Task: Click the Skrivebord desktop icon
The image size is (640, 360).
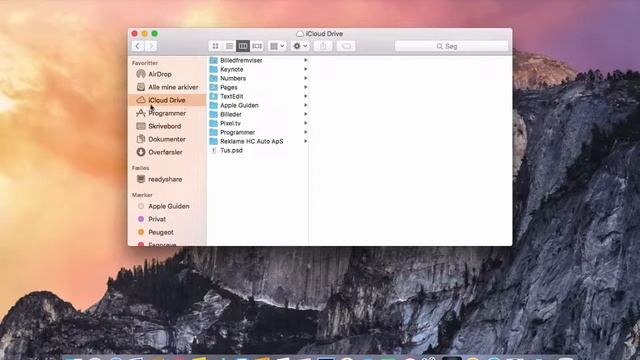Action: [141, 126]
